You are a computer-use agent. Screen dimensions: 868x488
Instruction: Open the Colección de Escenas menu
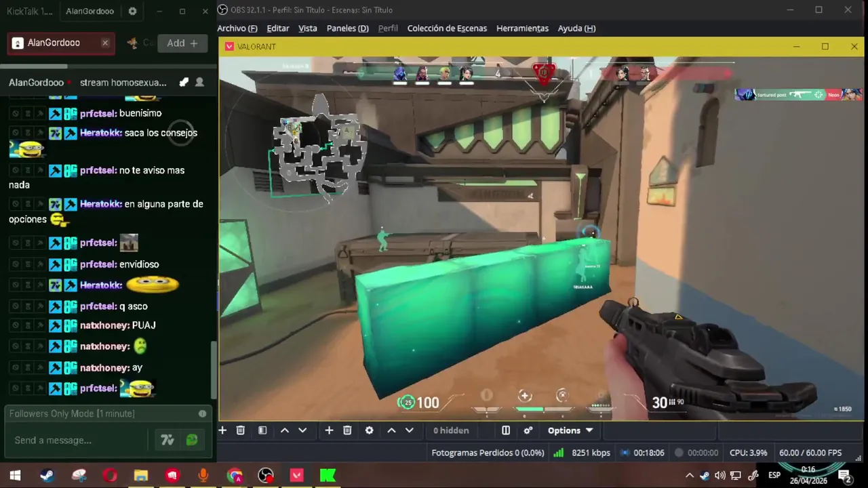point(447,28)
